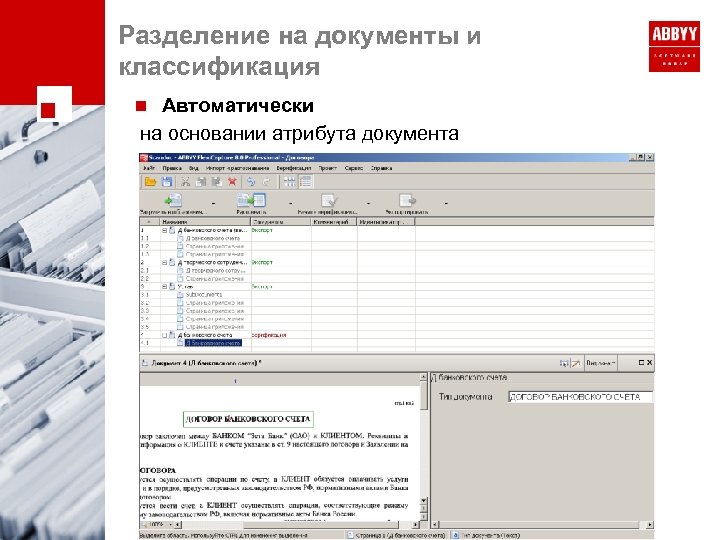Click the open folder toolbar icon

150,182
